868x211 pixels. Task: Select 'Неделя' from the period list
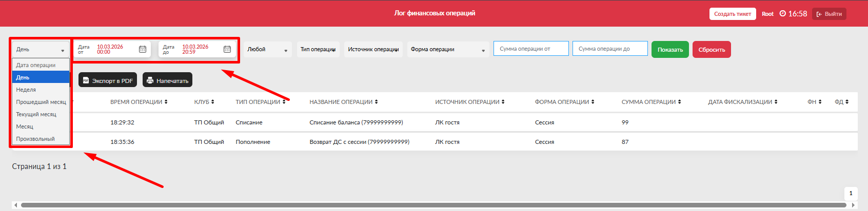[x=26, y=90]
